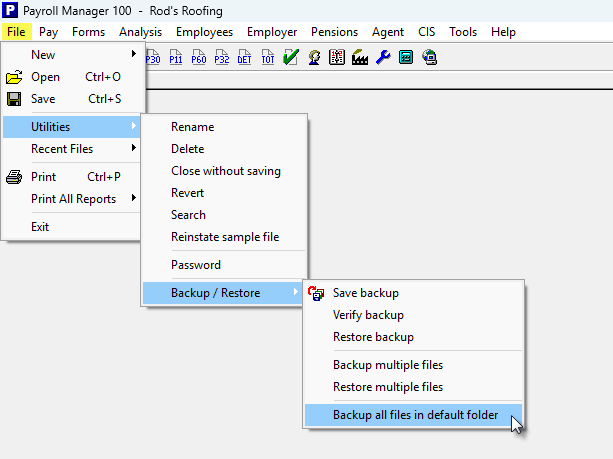The height and width of the screenshot is (459, 613).
Task: Click the Ctrl+O shortcut label
Action: coord(103,77)
